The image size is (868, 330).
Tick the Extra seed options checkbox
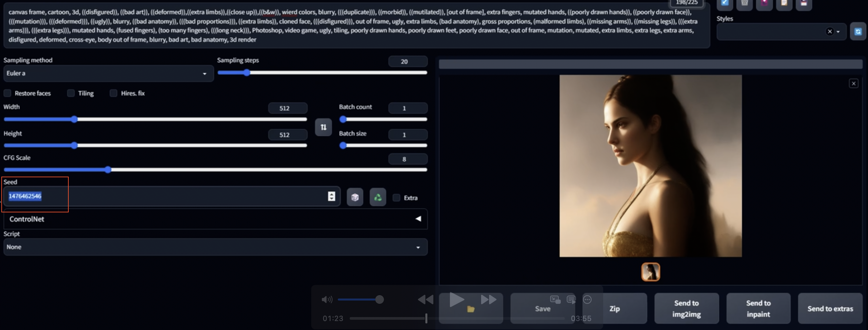coord(396,198)
